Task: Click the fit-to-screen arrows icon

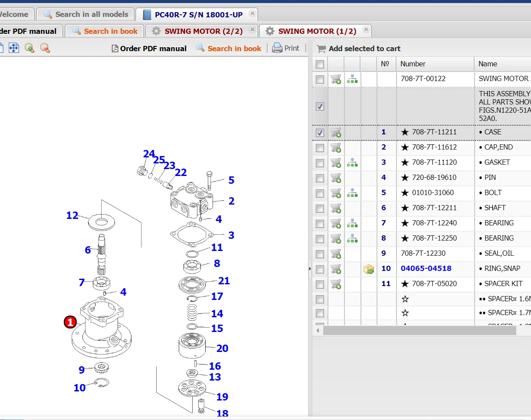Action: pyautogui.click(x=14, y=48)
